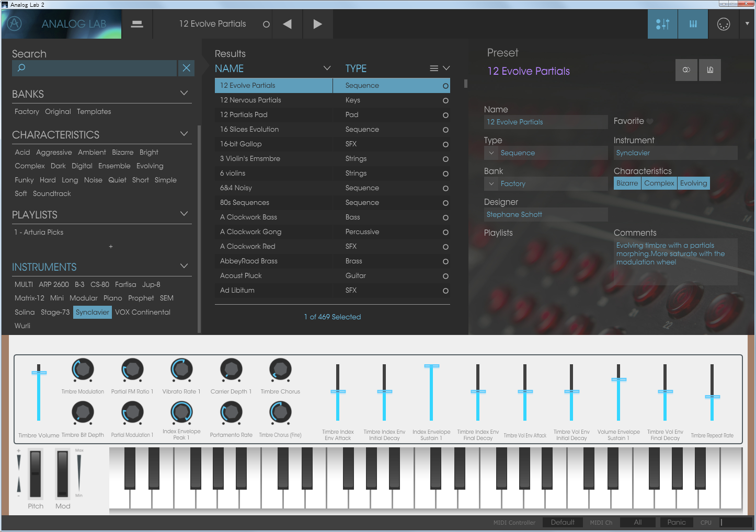Click the Vibrato Rate 1 knob
756x532 pixels.
[x=181, y=369]
